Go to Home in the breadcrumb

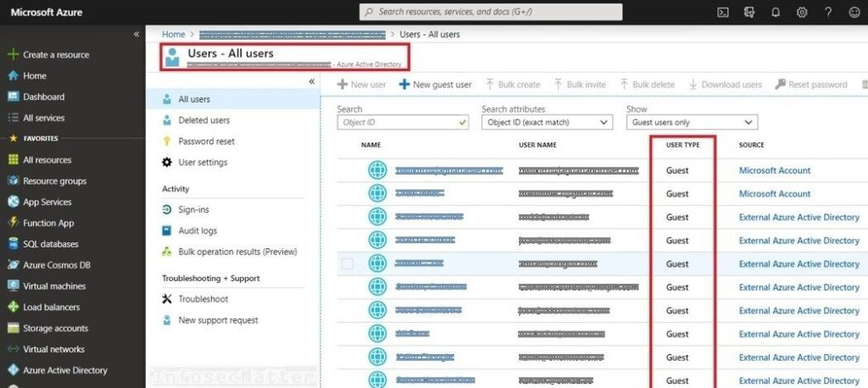(x=173, y=35)
